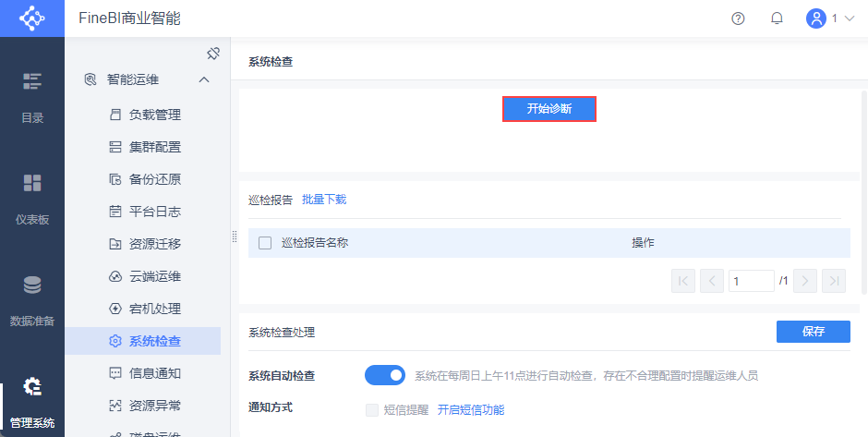
Task: Select 负载管理 in sidebar
Action: 154,115
